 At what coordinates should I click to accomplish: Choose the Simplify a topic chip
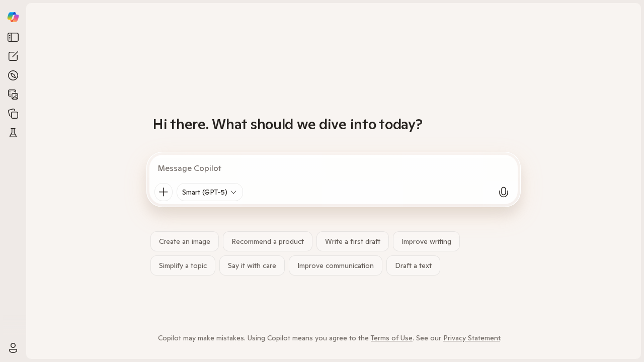coord(183,265)
